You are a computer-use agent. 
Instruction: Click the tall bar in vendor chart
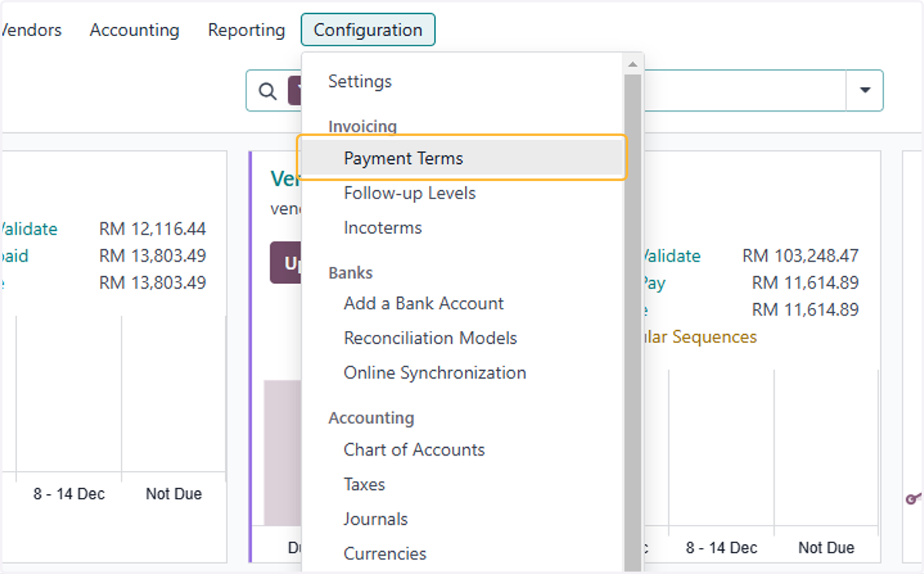283,452
